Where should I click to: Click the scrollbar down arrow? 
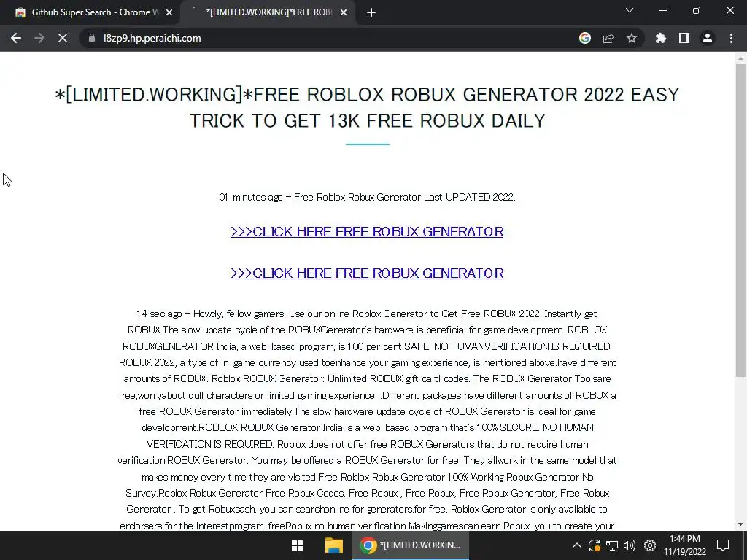coord(740,524)
